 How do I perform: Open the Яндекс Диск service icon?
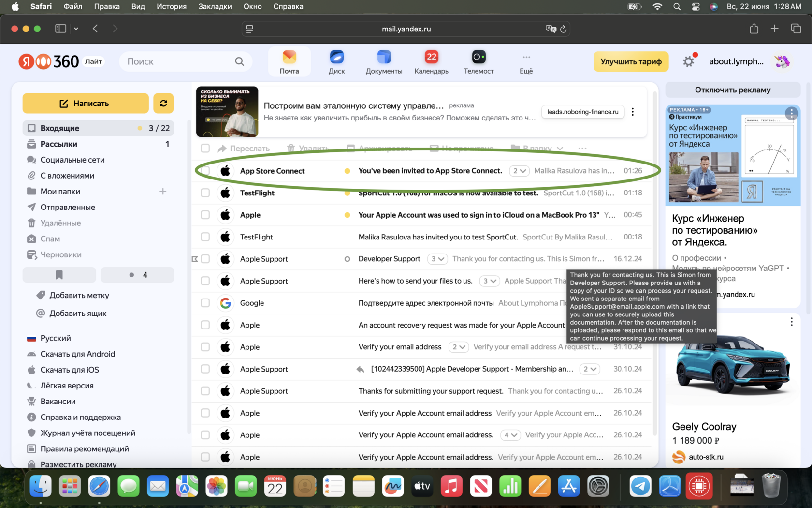point(336,57)
